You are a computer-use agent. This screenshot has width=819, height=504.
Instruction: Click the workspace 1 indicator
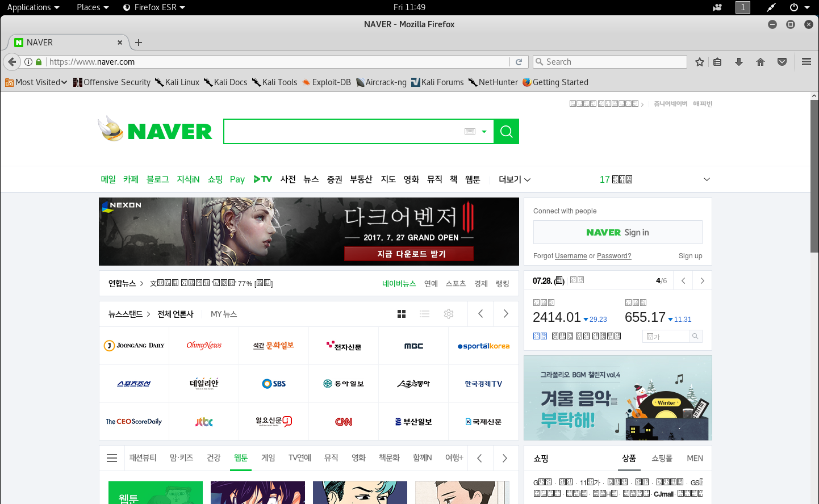(x=743, y=7)
